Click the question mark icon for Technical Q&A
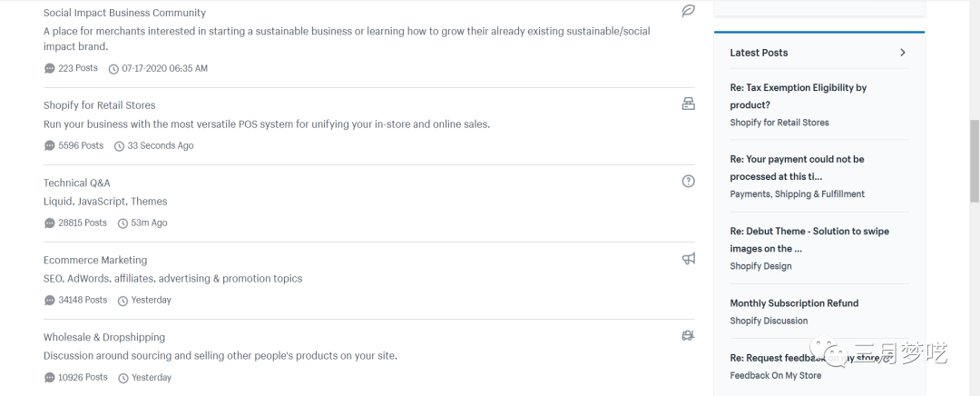Image resolution: width=980 pixels, height=396 pixels. [688, 181]
